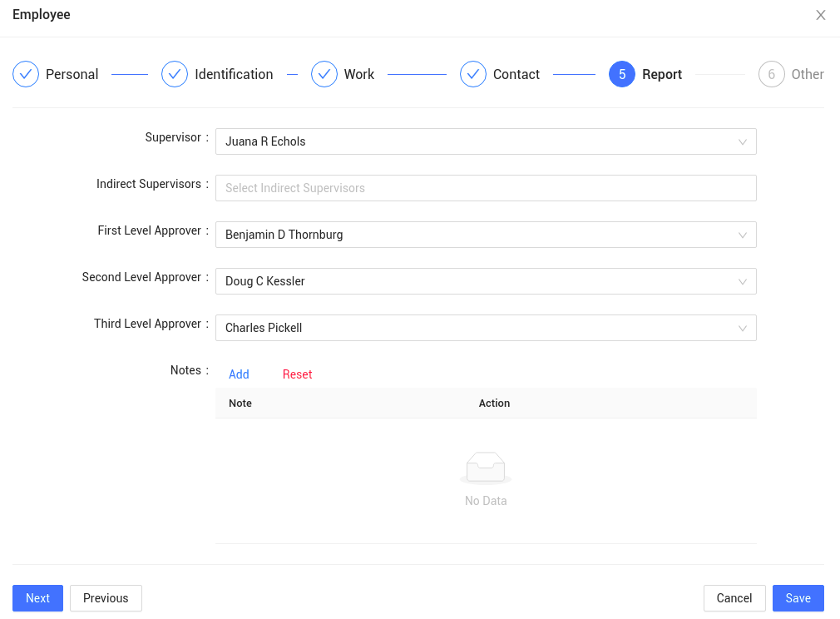Click the grey step 6 circle icon
This screenshot has width=840, height=619.
coord(770,74)
